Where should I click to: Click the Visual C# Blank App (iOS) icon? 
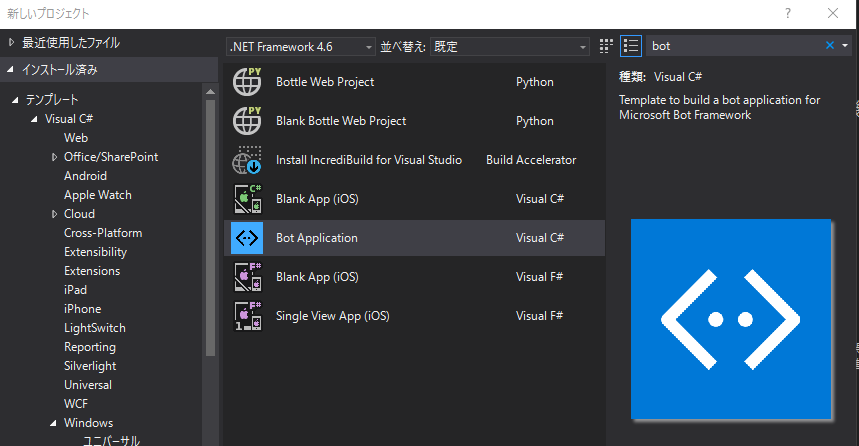(x=247, y=199)
